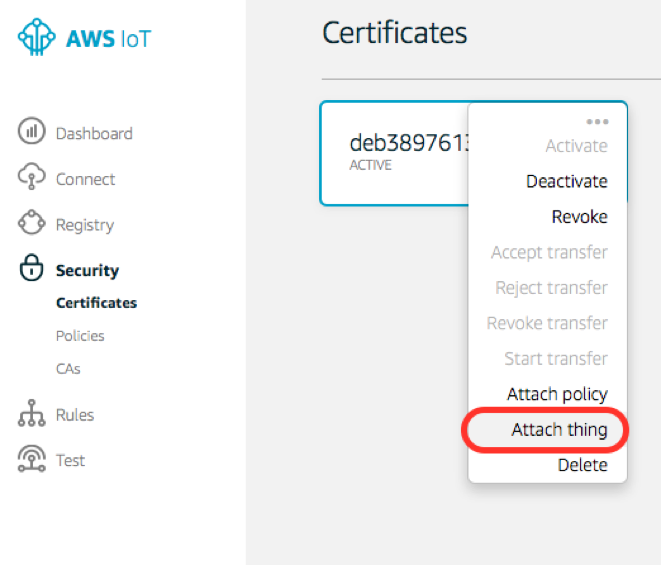Image resolution: width=661 pixels, height=565 pixels.
Task: Choose Revoke from the dropdown menu
Action: [579, 216]
